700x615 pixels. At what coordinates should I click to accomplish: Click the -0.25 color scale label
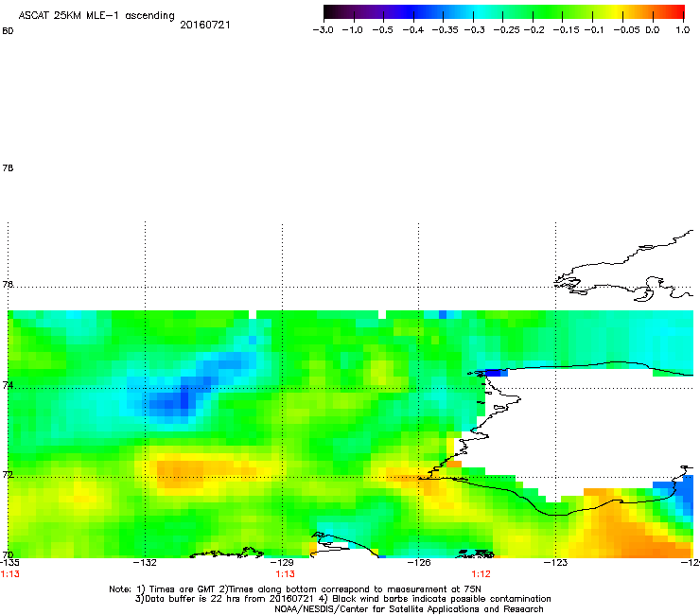pos(506,30)
